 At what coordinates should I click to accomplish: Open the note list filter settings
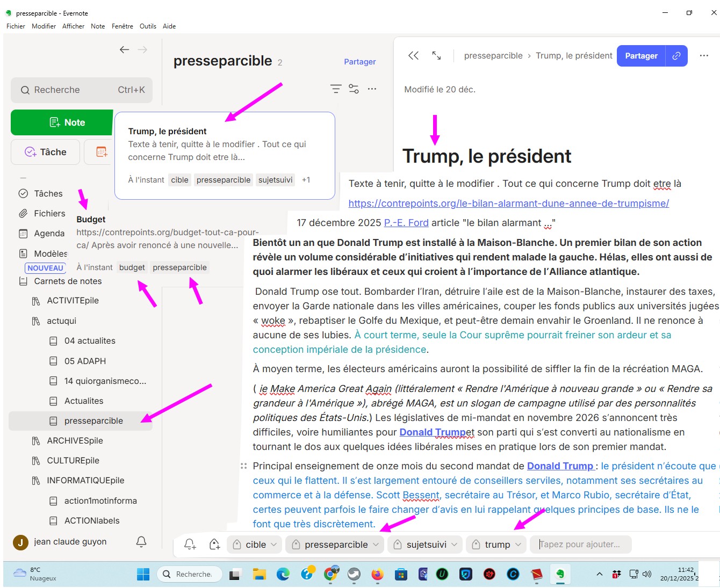pos(354,89)
